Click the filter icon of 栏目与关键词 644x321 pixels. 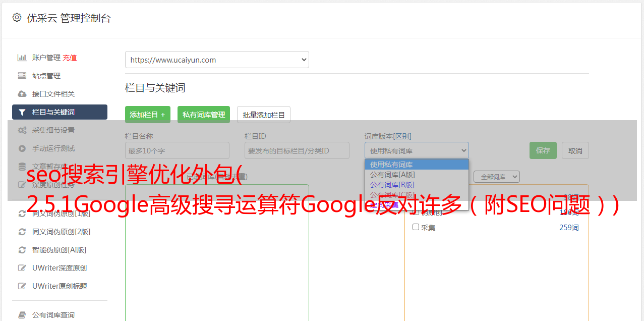pos(22,112)
